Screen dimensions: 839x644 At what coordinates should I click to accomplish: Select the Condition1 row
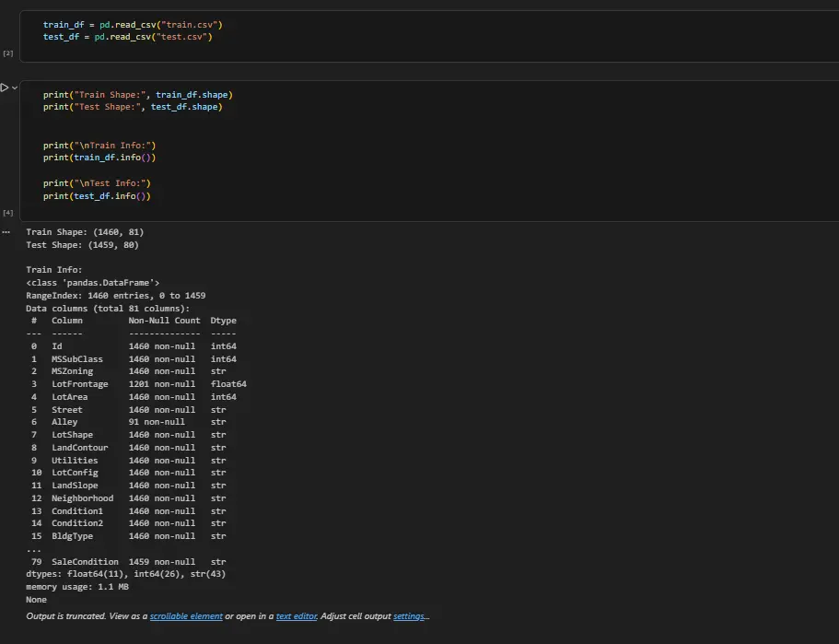pos(128,511)
